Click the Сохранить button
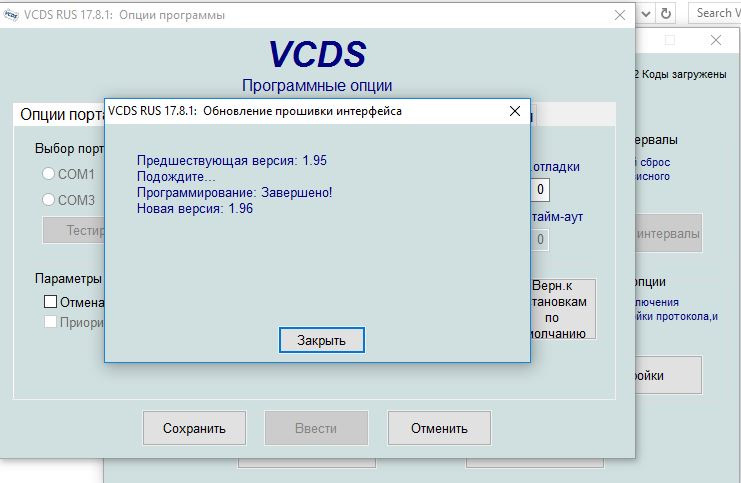 click(x=194, y=428)
